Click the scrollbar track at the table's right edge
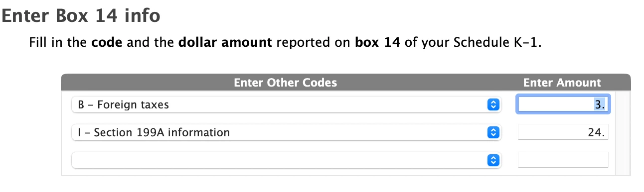Image resolution: width=644 pixels, height=192 pixels. click(x=623, y=132)
